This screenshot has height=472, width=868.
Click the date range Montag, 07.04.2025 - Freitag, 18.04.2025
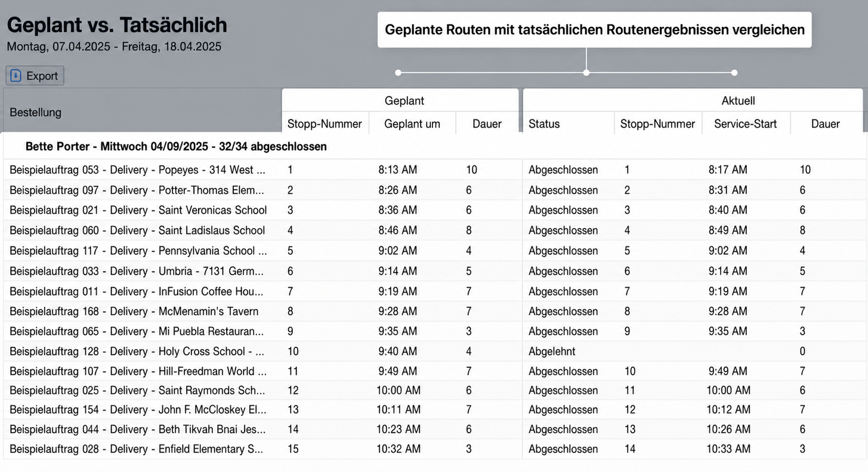pyautogui.click(x=114, y=47)
